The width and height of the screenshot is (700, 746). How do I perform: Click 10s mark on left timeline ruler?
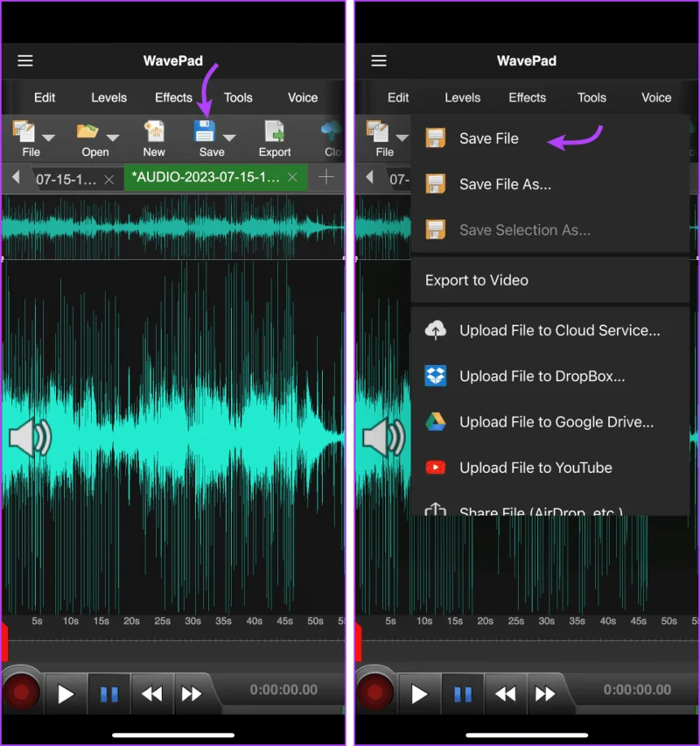(x=70, y=621)
